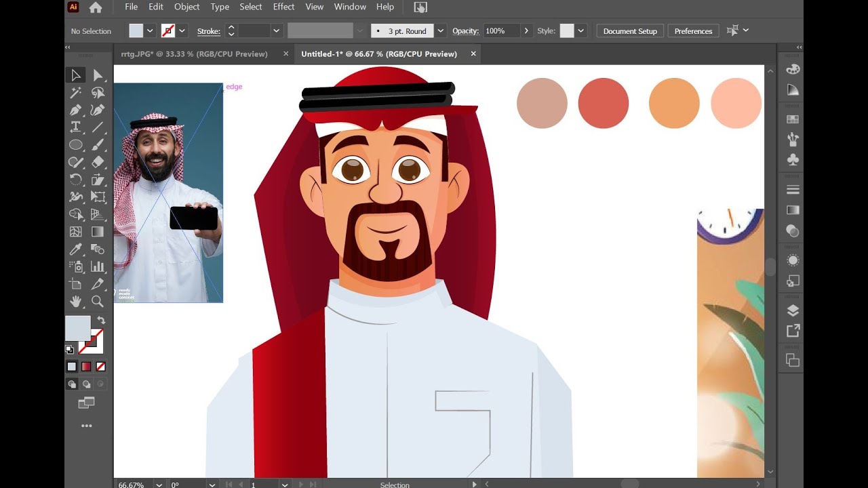
Task: Click the Home icon
Action: (x=96, y=7)
